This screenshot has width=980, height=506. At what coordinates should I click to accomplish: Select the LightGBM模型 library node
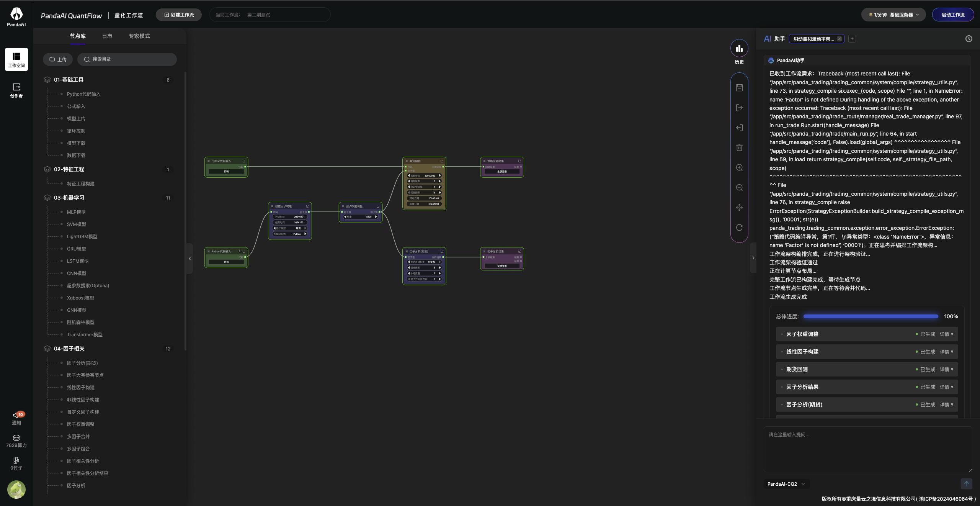(82, 237)
